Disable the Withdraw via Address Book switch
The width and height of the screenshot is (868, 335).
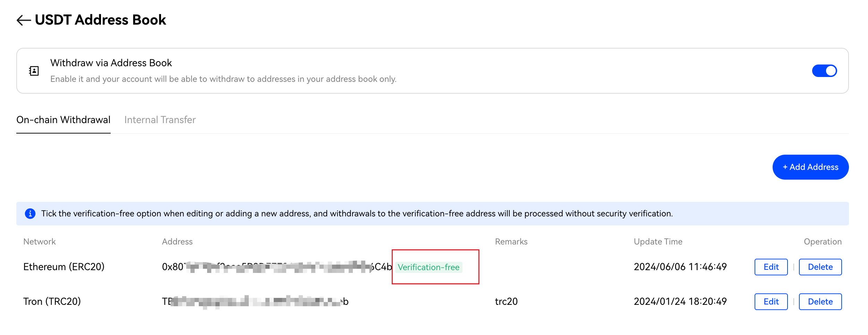pos(824,71)
